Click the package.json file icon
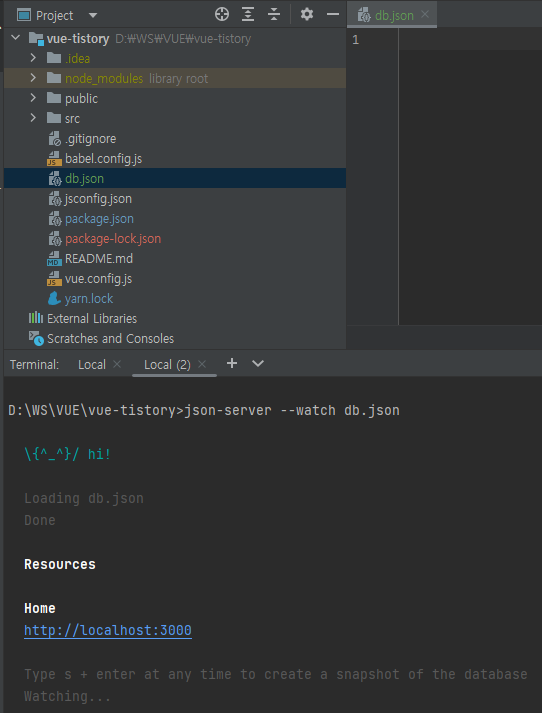 point(55,219)
